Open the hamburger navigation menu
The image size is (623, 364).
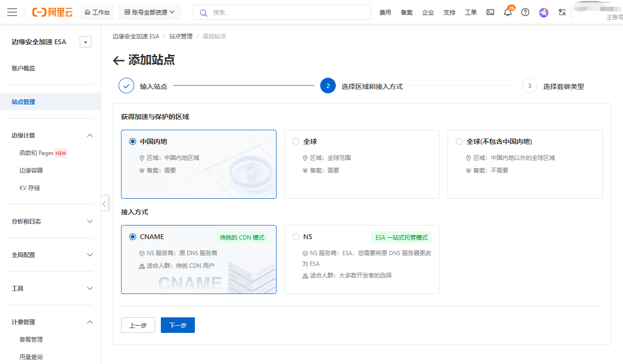click(x=12, y=12)
